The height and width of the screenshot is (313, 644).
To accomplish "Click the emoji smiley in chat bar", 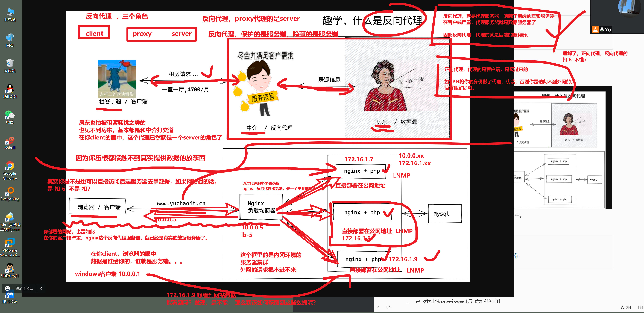I will (7, 288).
